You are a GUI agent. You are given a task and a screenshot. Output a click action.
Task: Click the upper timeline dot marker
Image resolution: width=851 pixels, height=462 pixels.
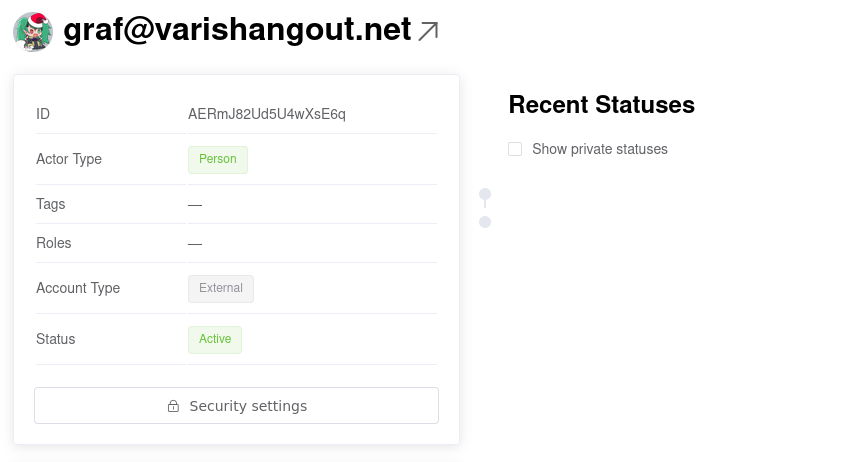coord(485,194)
